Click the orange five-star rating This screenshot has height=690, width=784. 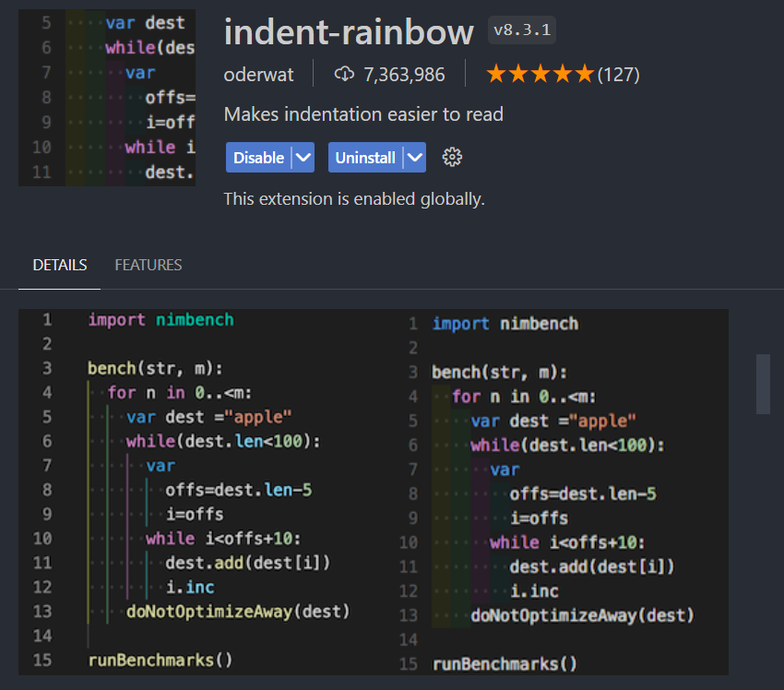point(540,74)
